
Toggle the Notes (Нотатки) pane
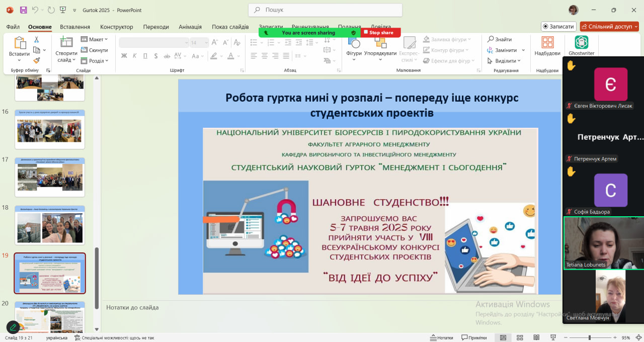pyautogui.click(x=441, y=337)
